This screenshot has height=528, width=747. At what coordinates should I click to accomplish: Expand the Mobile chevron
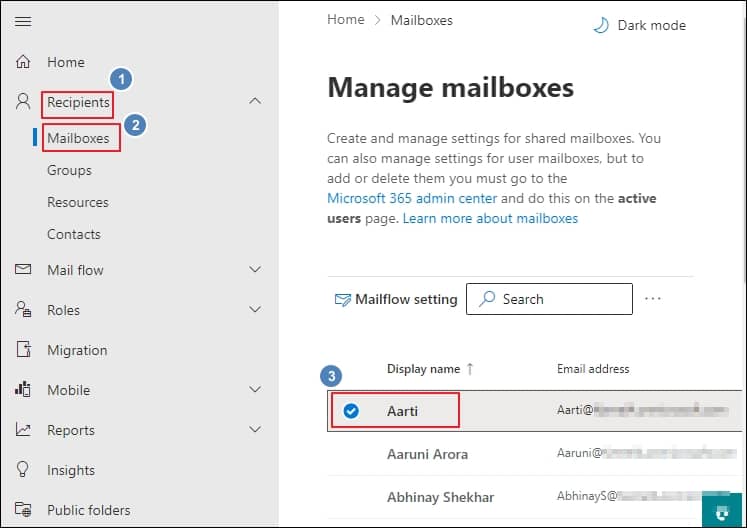tap(255, 389)
